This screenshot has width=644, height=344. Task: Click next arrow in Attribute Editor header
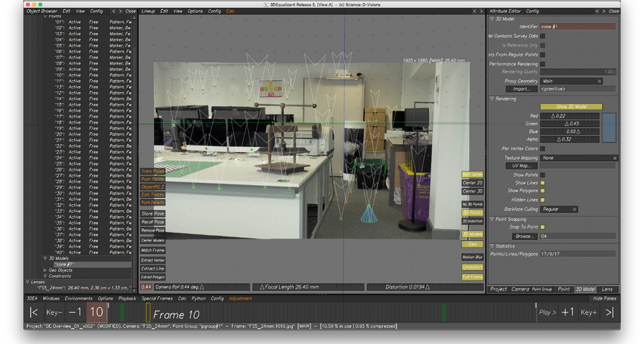click(603, 11)
